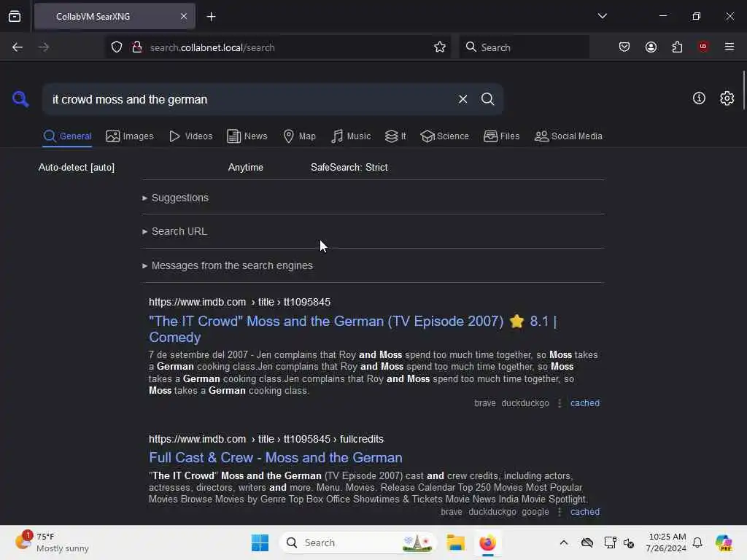This screenshot has height=560, width=747.
Task: Click Firefox icon in taskbar
Action: (x=487, y=542)
